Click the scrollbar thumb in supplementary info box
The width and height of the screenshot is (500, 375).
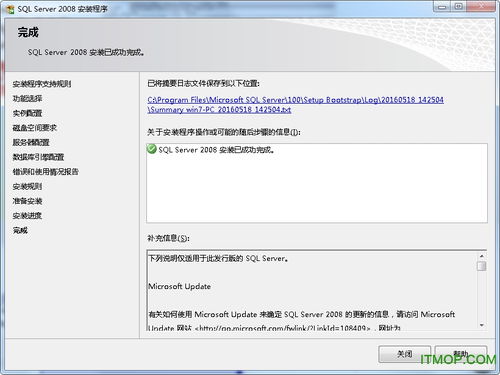point(482,266)
